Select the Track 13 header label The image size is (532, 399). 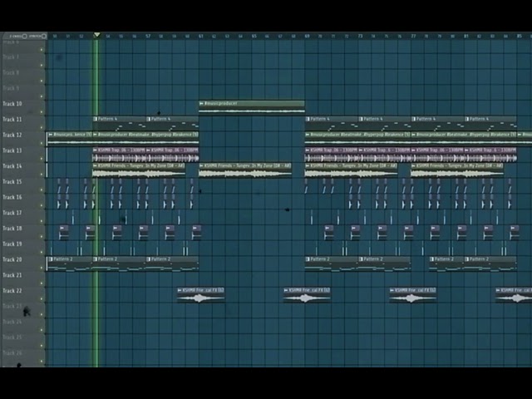tap(12, 150)
